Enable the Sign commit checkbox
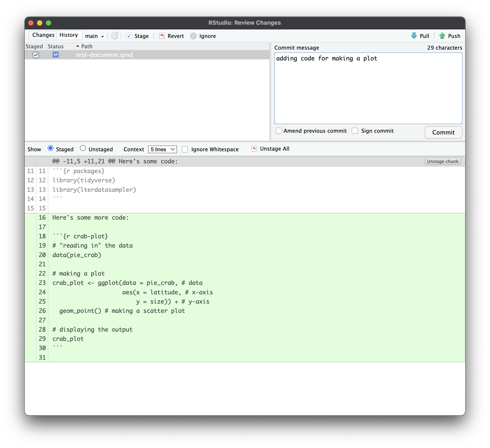This screenshot has width=490, height=448. (x=355, y=131)
